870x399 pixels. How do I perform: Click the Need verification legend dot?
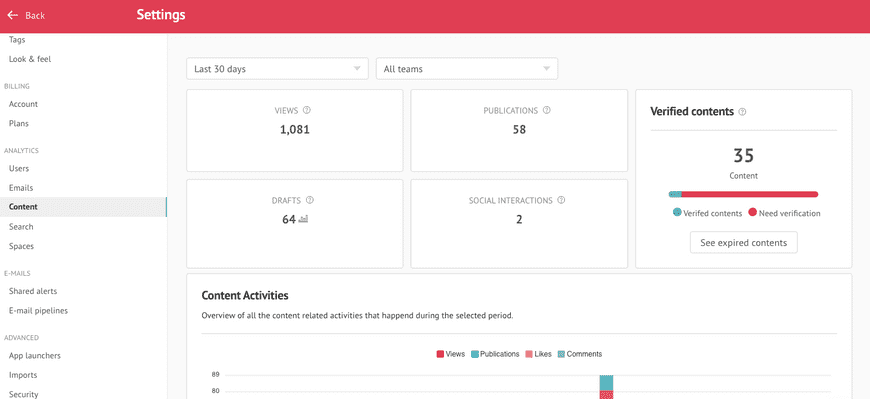752,213
